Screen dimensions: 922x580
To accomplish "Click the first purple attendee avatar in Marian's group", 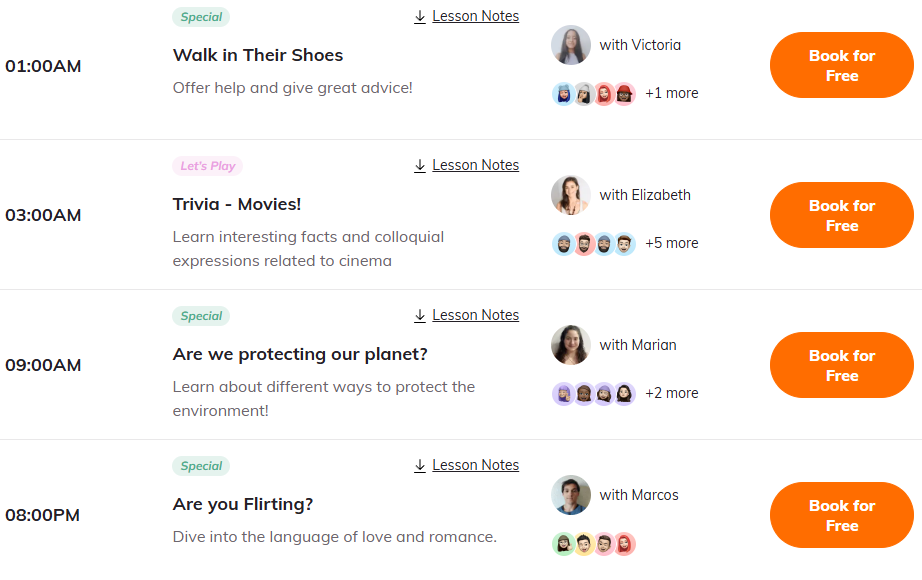I will point(562,393).
